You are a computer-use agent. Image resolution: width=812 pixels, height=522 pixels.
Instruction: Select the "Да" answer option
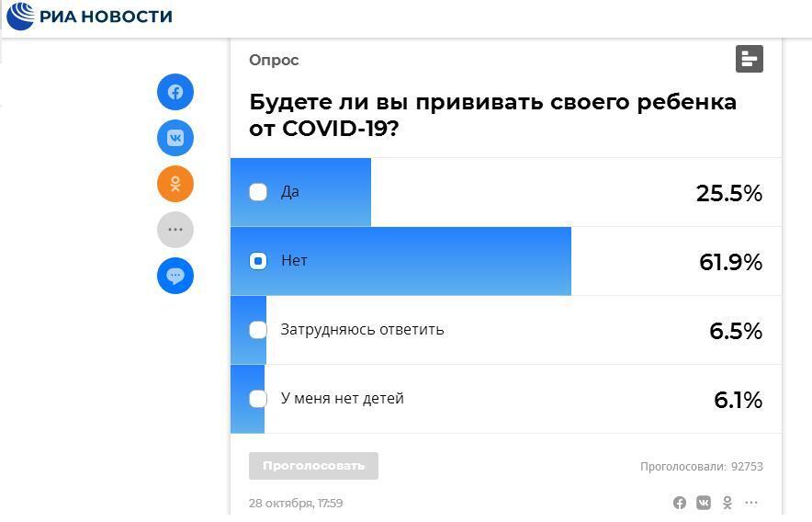[x=258, y=192]
